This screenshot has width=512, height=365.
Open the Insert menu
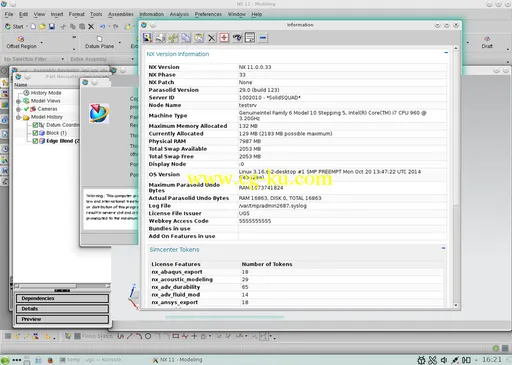pyautogui.click(x=57, y=14)
